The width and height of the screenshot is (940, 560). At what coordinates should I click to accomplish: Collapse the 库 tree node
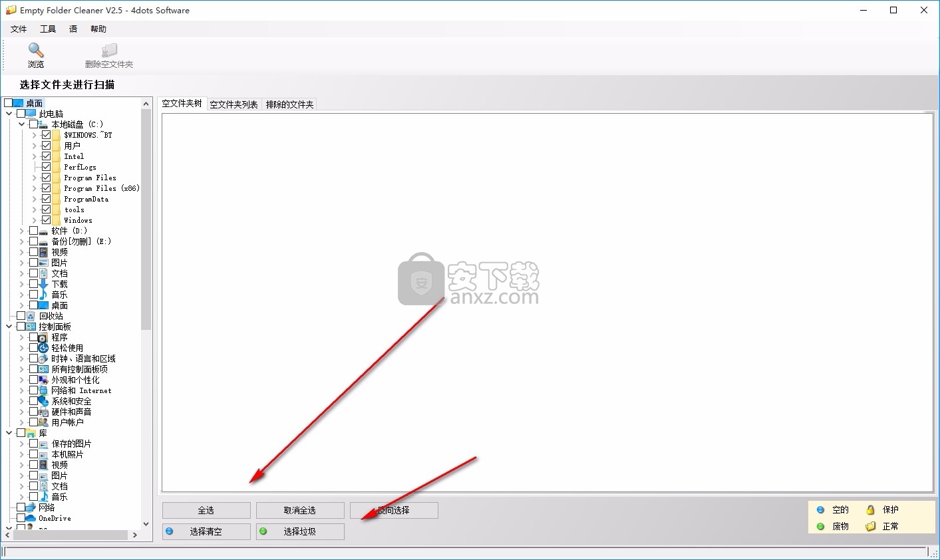(x=9, y=433)
